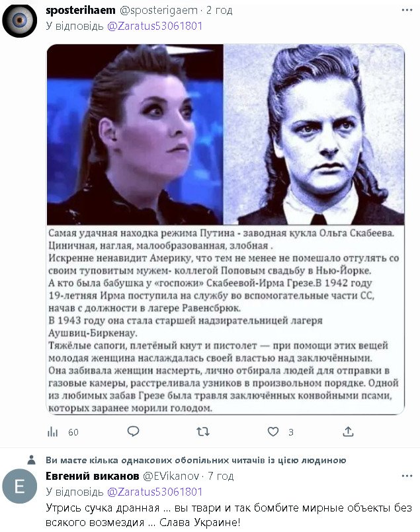The height and width of the screenshot is (532, 420).
Task: Click the 7 год timestamp
Action: (221, 476)
